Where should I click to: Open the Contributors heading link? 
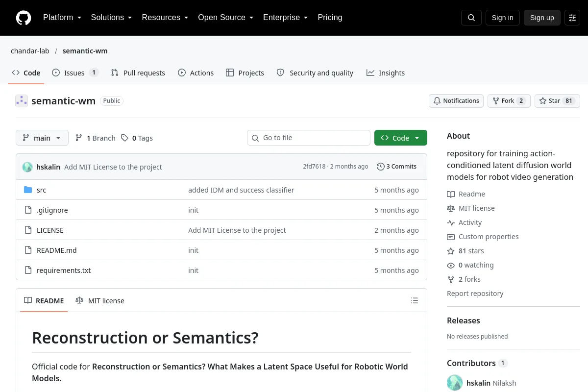(x=477, y=363)
